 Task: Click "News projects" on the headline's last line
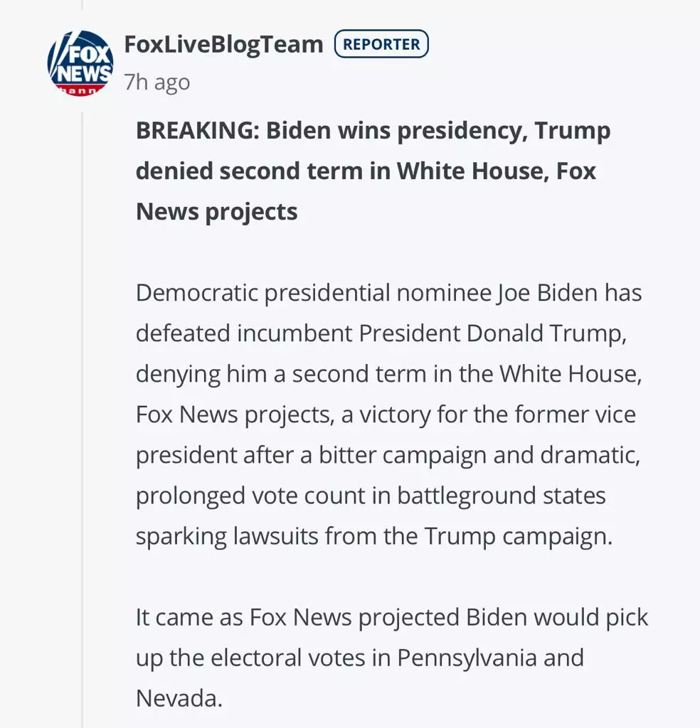pyautogui.click(x=216, y=211)
